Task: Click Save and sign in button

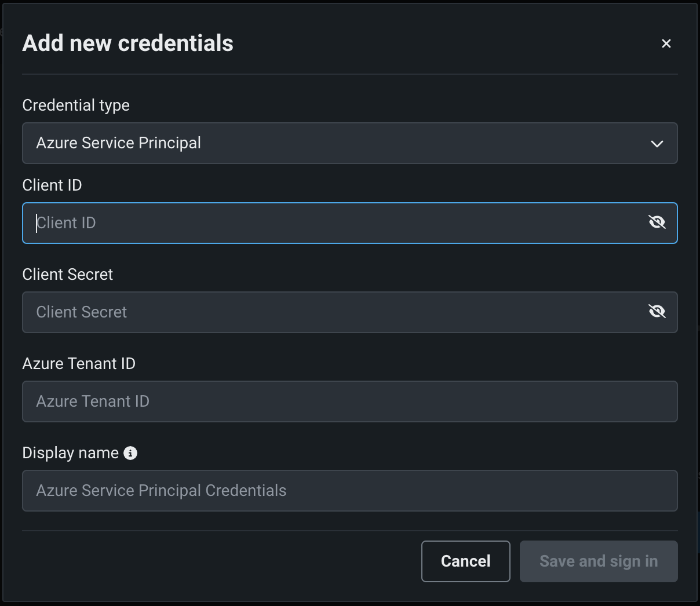Action: point(598,561)
